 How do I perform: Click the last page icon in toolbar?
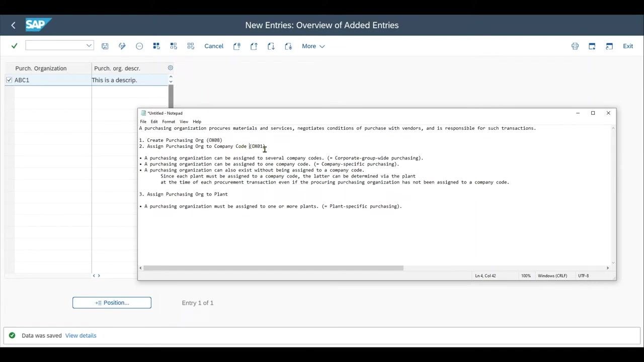click(288, 46)
